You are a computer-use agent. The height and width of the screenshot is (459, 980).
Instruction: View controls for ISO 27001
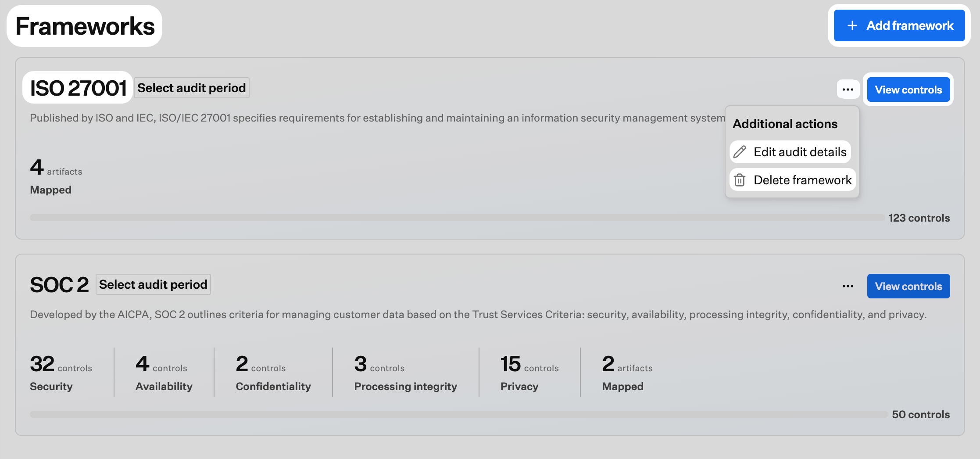coord(908,90)
